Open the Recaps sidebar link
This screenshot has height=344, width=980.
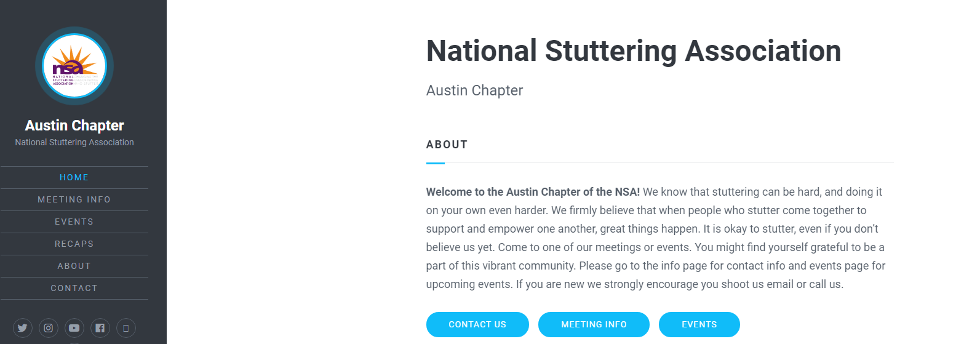click(74, 244)
